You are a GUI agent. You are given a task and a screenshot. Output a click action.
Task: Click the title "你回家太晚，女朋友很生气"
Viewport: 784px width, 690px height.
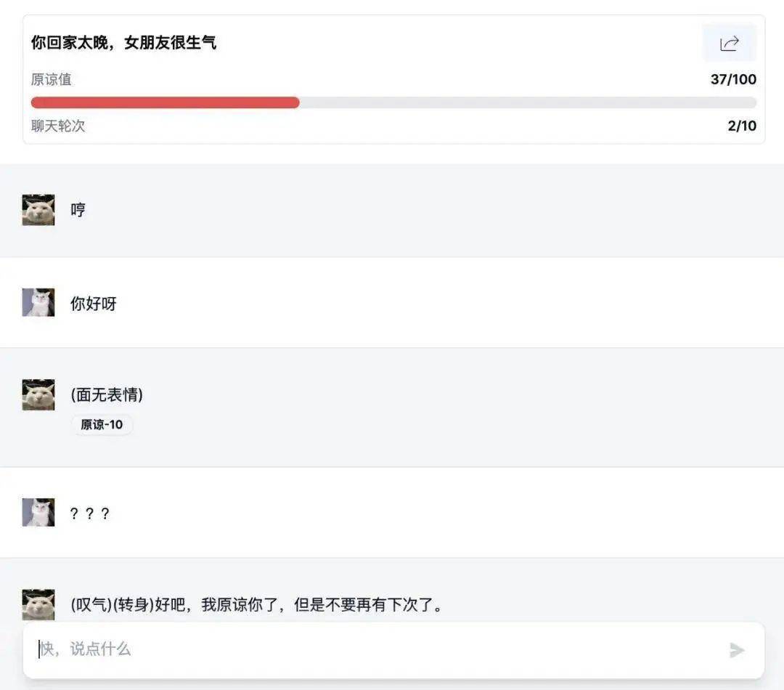coord(123,43)
